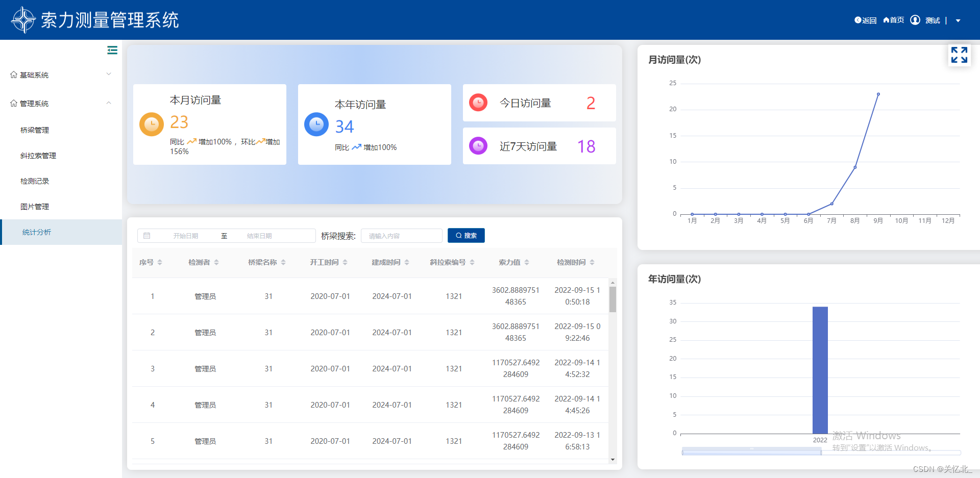
Task: Toggle sorting on the 检测时间 column
Action: [593, 262]
